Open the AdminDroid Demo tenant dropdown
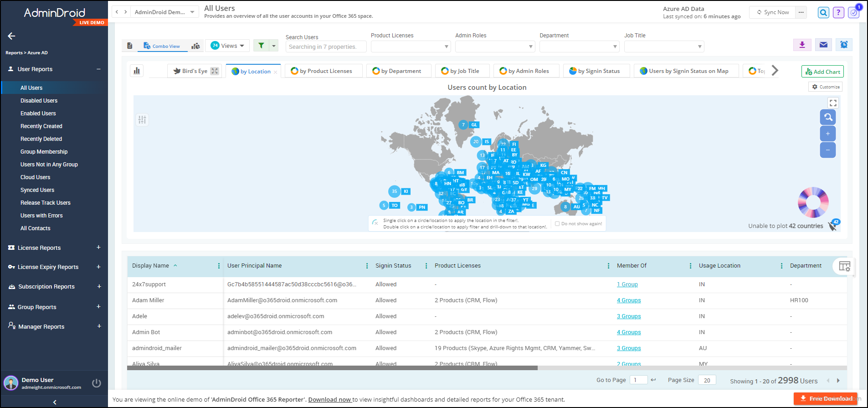Image resolution: width=868 pixels, height=408 pixels. coord(164,12)
